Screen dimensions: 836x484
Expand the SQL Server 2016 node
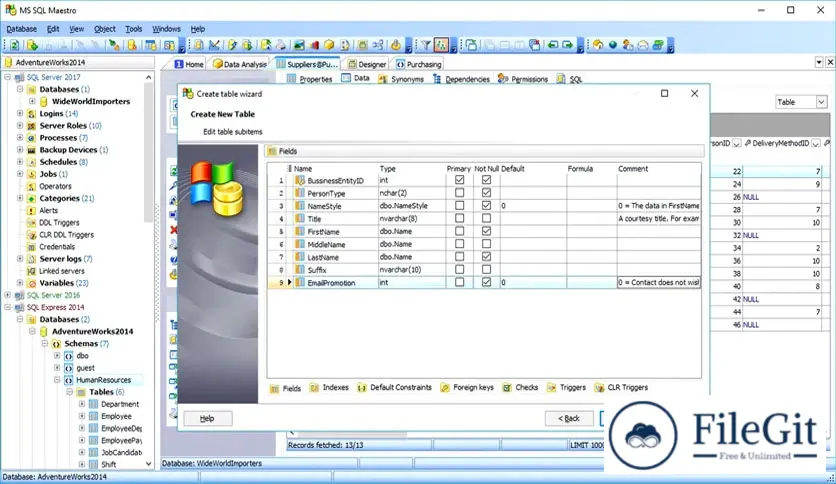[x=7, y=295]
